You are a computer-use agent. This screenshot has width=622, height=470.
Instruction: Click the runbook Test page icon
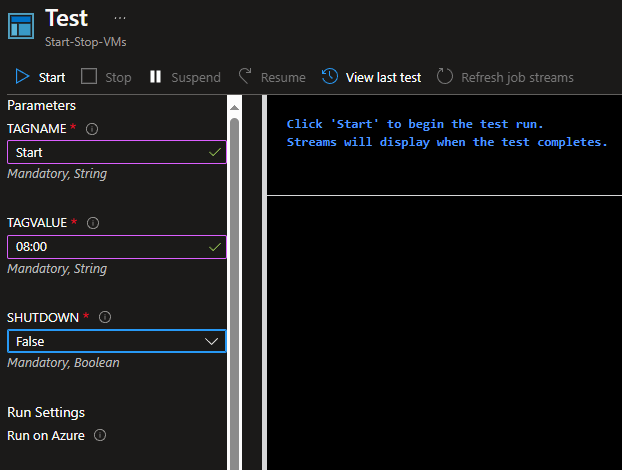coord(20,25)
